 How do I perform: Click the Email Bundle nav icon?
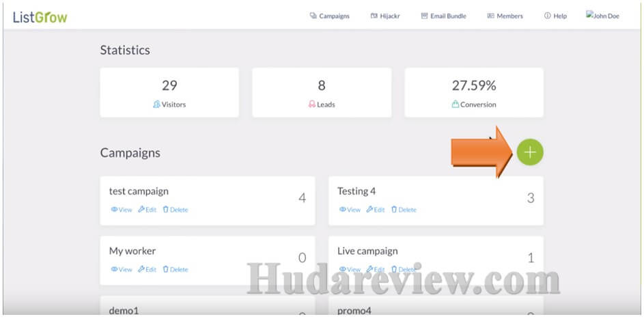pyautogui.click(x=424, y=16)
